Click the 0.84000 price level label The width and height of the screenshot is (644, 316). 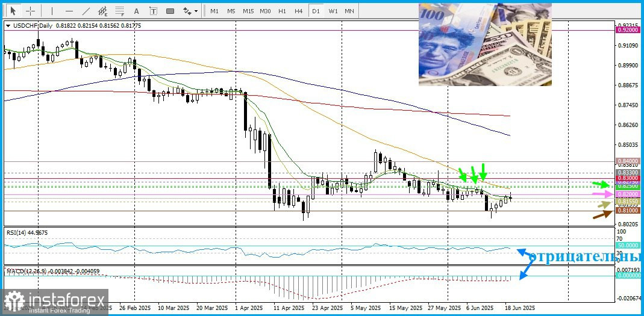click(x=627, y=162)
